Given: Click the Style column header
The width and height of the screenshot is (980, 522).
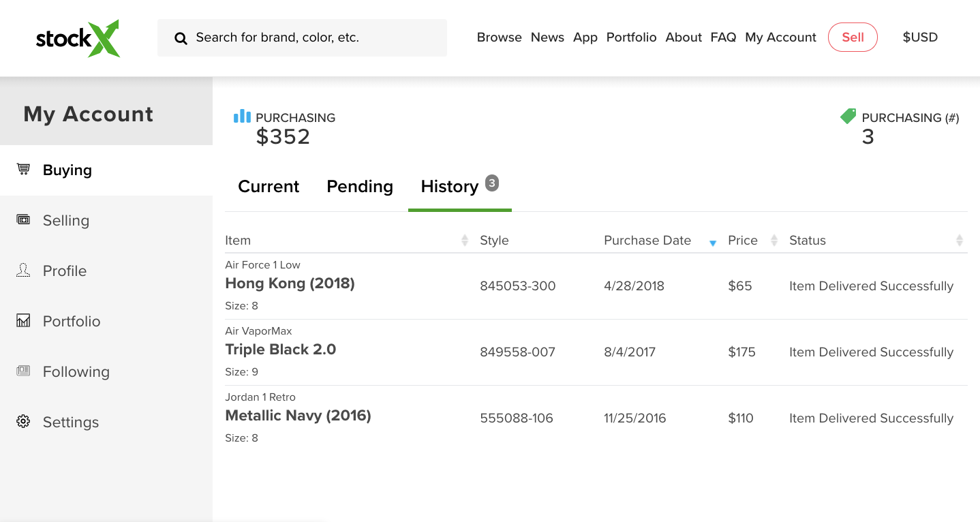Looking at the screenshot, I should (x=494, y=241).
